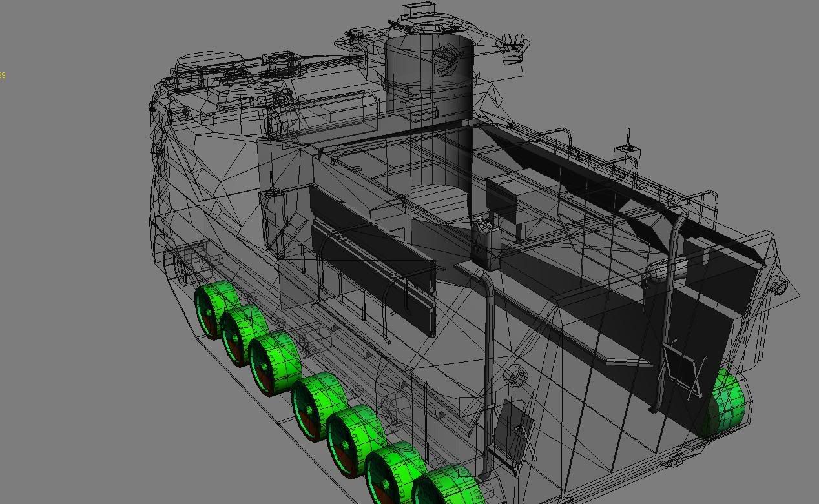Select the long vertical pipe inside the hull

point(489,361)
